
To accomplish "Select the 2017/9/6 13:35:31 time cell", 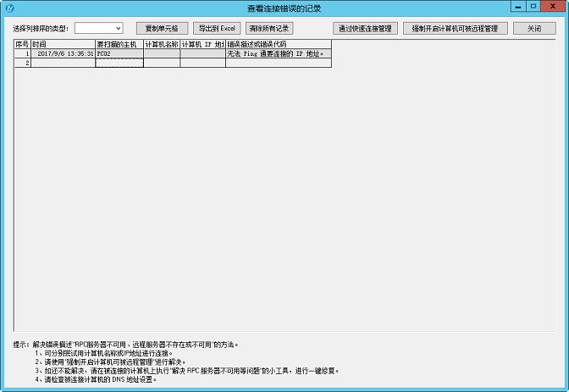I will point(63,53).
